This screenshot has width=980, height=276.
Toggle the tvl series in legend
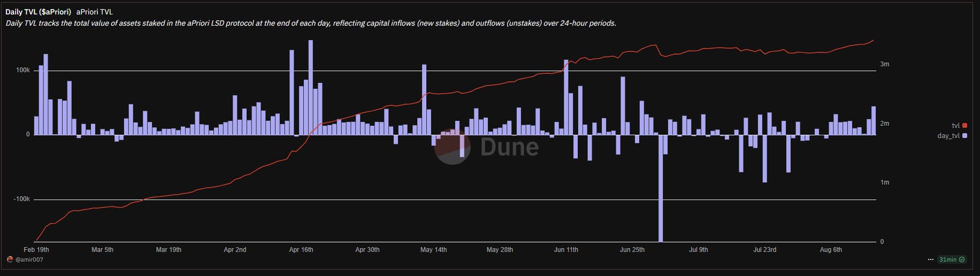pyautogui.click(x=955, y=126)
